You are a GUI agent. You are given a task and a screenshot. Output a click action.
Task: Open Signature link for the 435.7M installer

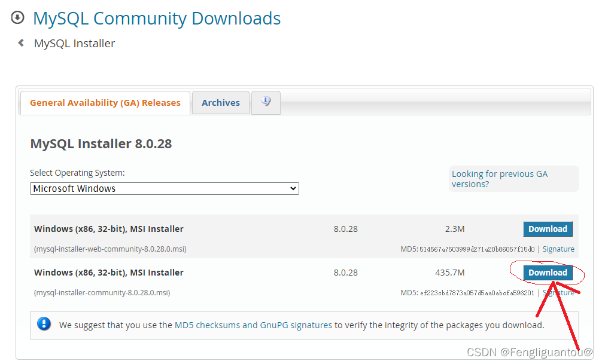558,293
